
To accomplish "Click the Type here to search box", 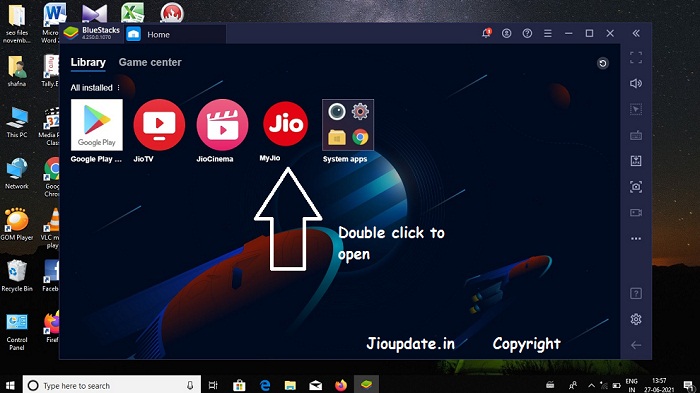I will [x=112, y=385].
